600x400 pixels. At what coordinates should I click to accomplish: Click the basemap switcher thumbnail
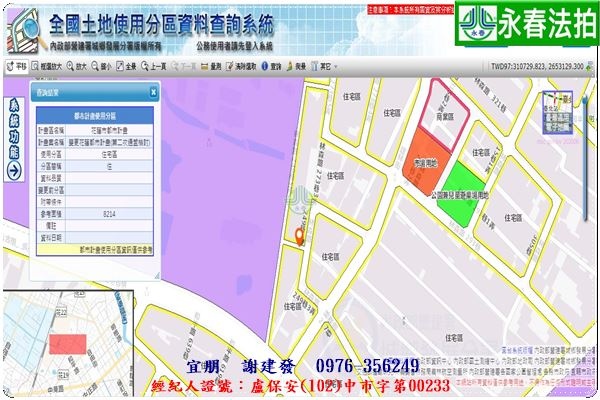[558, 113]
